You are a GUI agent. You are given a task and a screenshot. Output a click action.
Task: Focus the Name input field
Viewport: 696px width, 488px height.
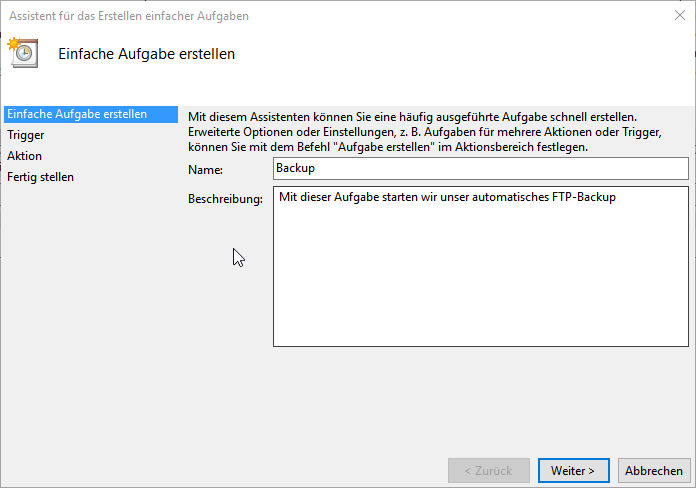click(x=480, y=169)
